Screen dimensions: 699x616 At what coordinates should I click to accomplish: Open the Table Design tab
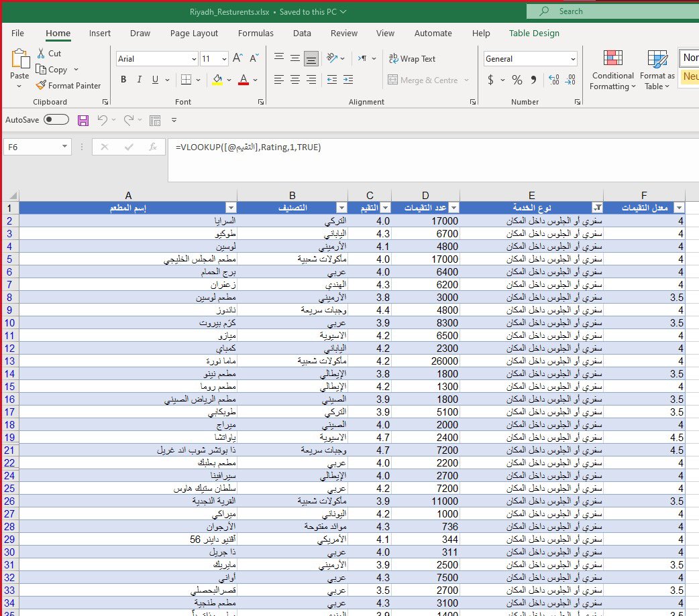coord(534,33)
